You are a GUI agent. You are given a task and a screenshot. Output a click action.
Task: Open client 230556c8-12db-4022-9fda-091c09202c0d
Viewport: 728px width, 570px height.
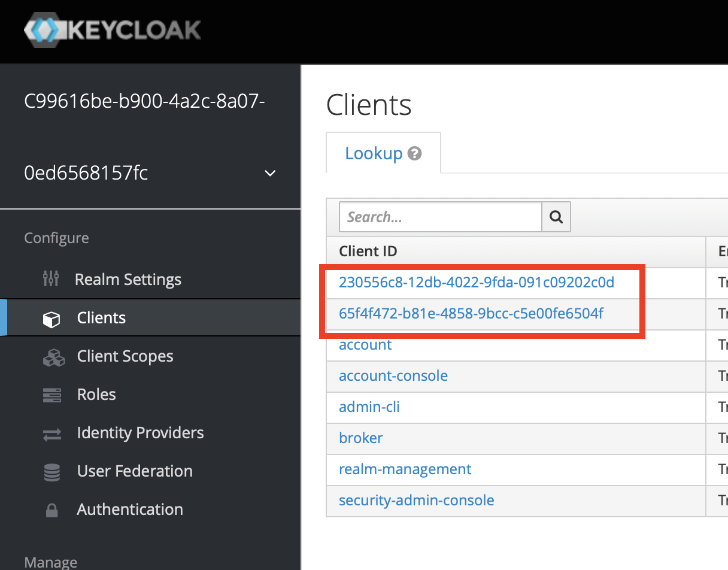click(x=476, y=283)
